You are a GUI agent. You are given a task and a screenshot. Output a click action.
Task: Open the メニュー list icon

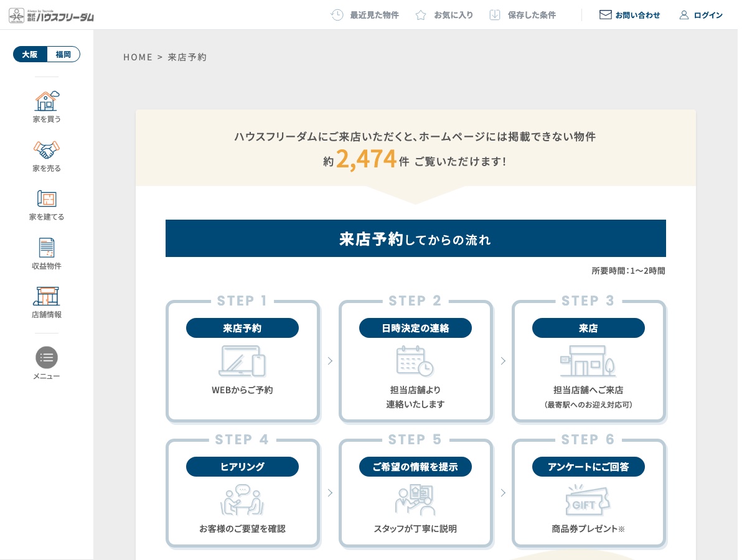click(x=47, y=358)
